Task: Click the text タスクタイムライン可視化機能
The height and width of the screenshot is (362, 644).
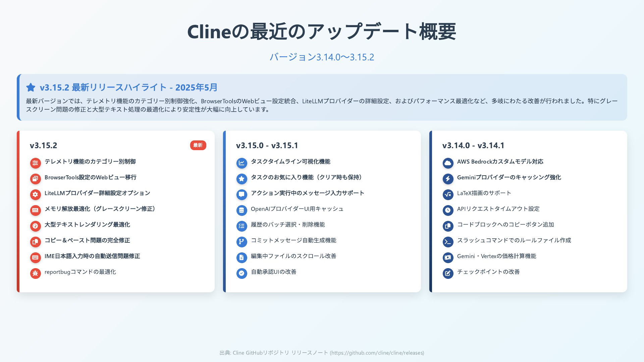Action: pos(290,162)
